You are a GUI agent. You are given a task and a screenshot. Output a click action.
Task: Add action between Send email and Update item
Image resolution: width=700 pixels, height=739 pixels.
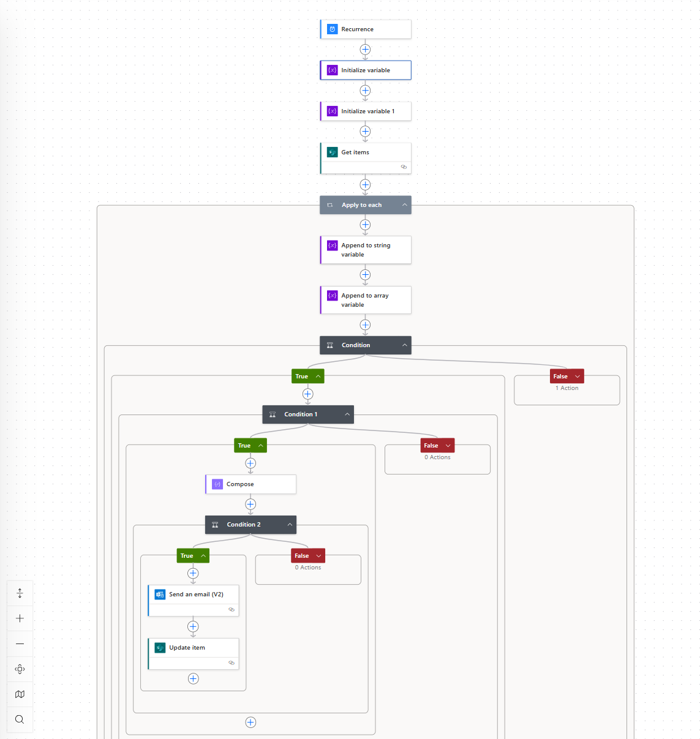coord(193,626)
